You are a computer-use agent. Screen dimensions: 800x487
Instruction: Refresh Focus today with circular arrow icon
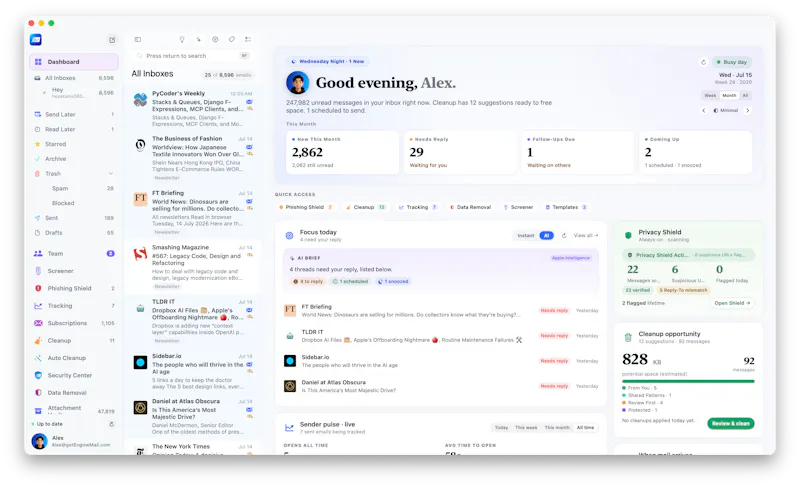pyautogui.click(x=564, y=235)
